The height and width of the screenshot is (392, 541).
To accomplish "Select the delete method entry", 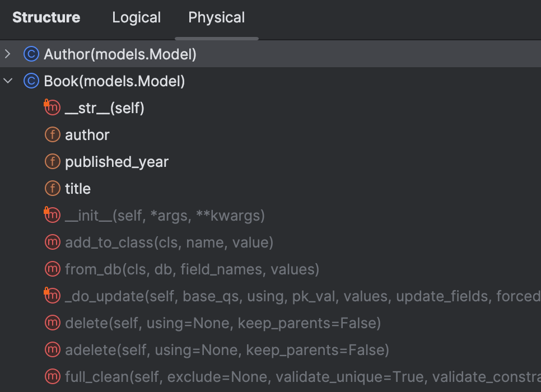I will tap(168, 323).
